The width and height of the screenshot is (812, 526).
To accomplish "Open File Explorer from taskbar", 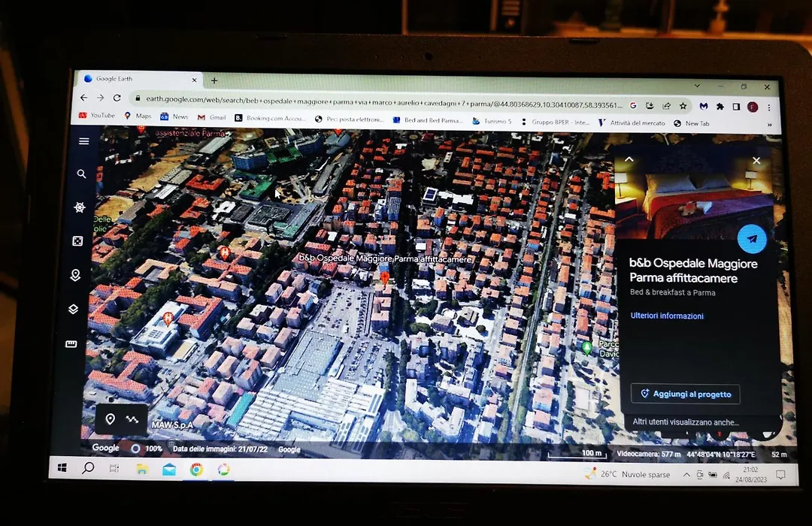I will click(142, 469).
